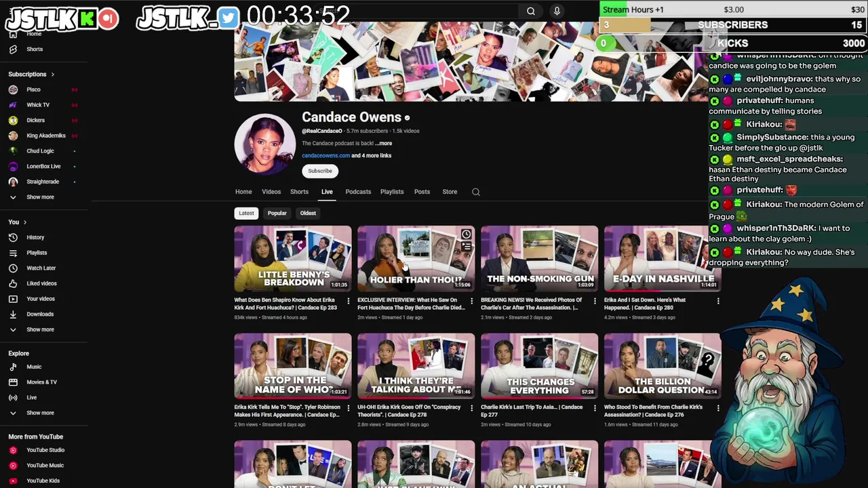This screenshot has width=868, height=488.
Task: Open options menu for Breaking News video
Action: pyautogui.click(x=595, y=301)
